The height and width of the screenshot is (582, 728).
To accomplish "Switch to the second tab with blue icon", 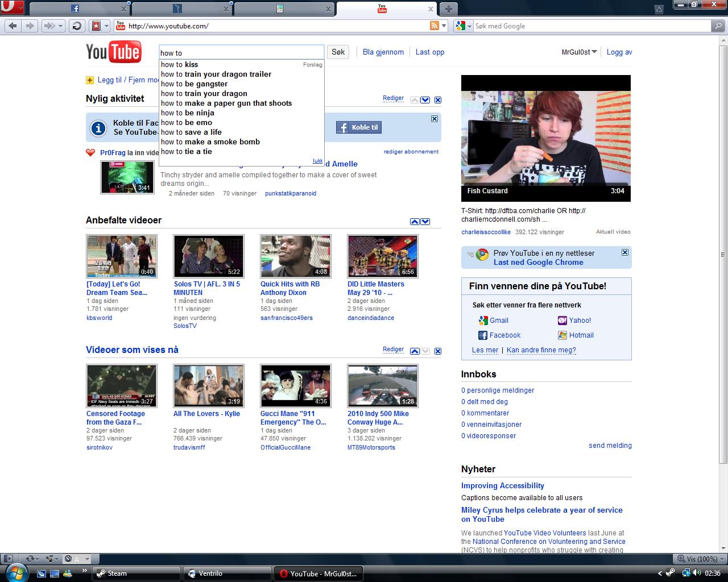I will pos(181,9).
